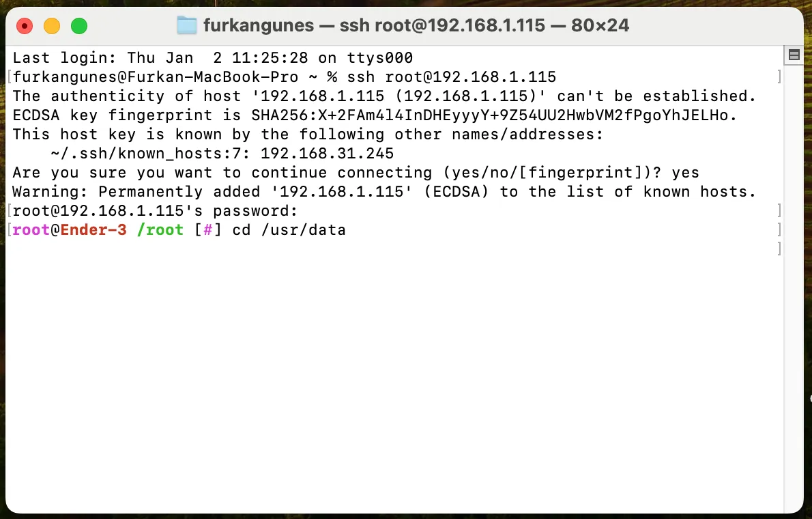
Task: Click the split pane icon at top right
Action: point(794,55)
